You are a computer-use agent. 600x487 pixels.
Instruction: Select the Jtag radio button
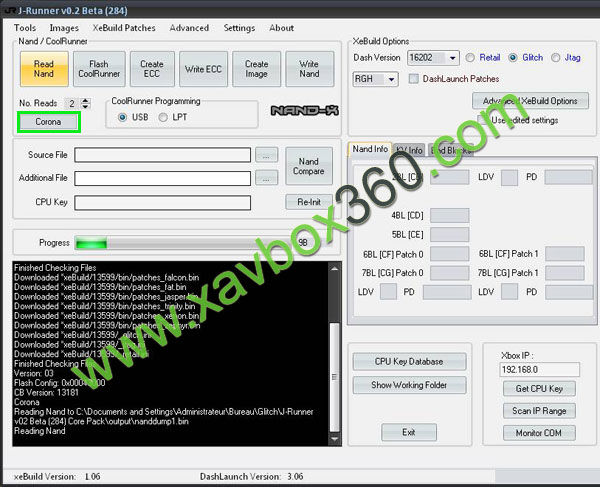[x=555, y=58]
